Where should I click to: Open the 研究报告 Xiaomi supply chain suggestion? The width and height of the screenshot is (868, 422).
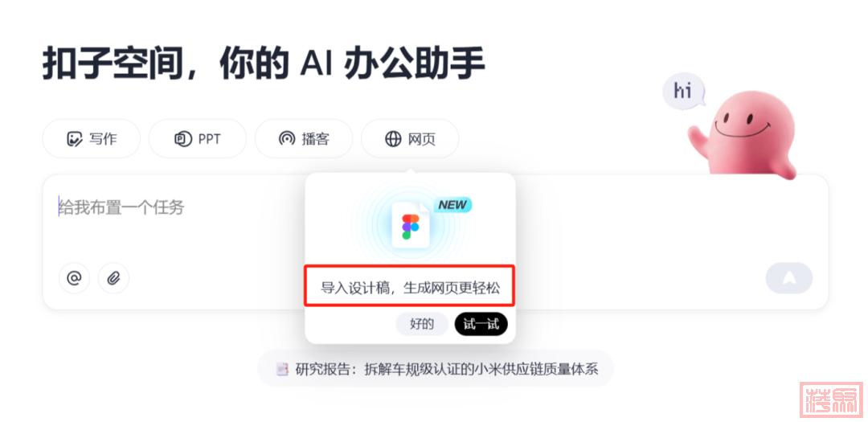coord(436,369)
